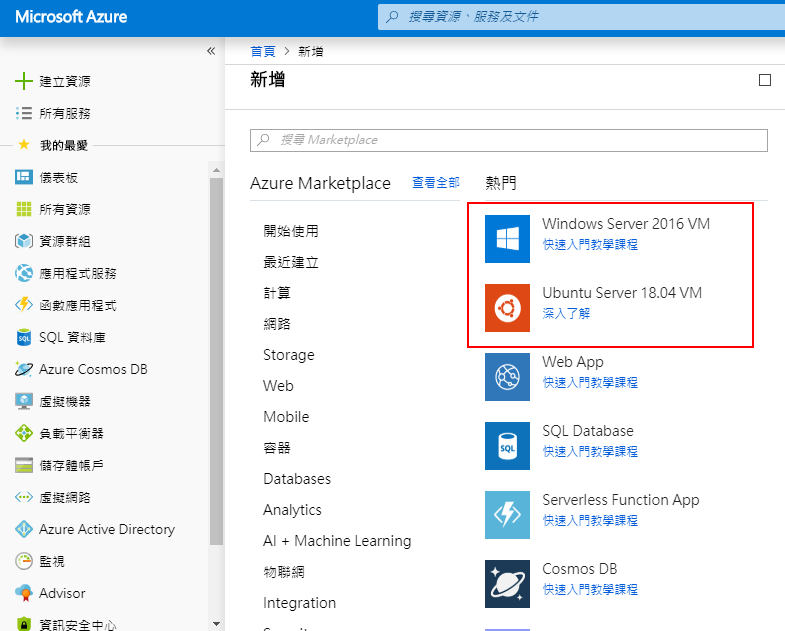Select Web category
The width and height of the screenshot is (785, 631).
278,386
